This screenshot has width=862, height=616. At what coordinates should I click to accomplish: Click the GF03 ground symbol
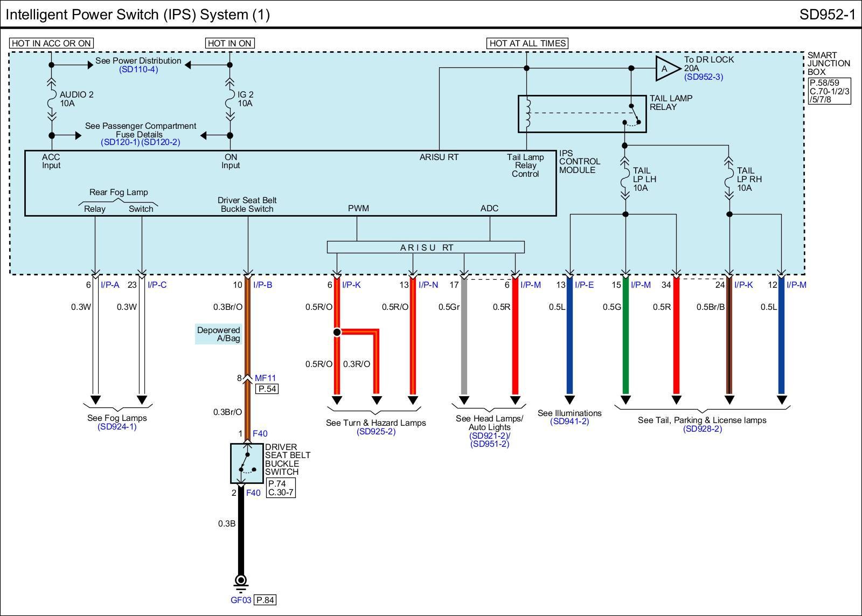click(x=241, y=581)
